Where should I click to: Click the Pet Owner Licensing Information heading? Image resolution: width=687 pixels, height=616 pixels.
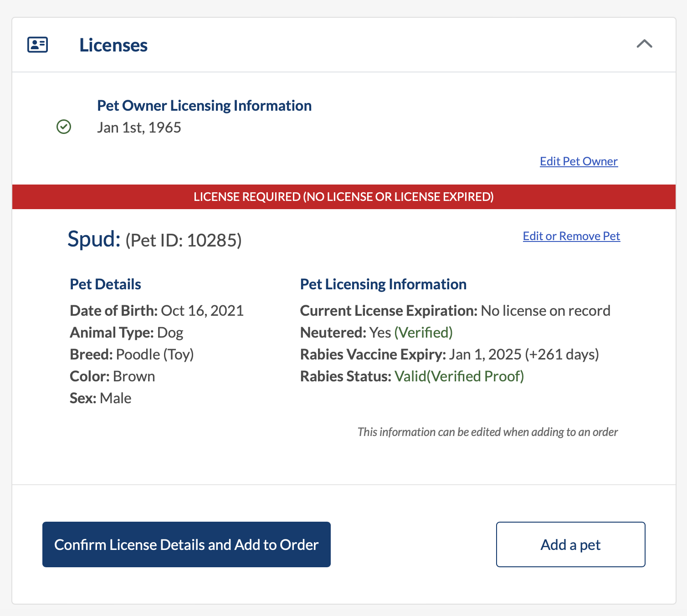[204, 105]
